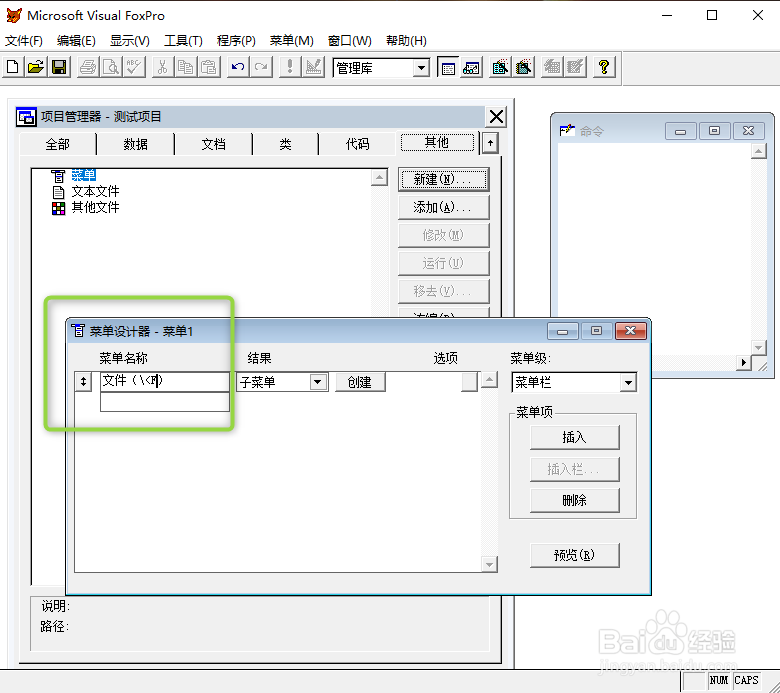Click the 创建 button in Menu Designer
Viewport: 780px width, 693px height.
[360, 382]
